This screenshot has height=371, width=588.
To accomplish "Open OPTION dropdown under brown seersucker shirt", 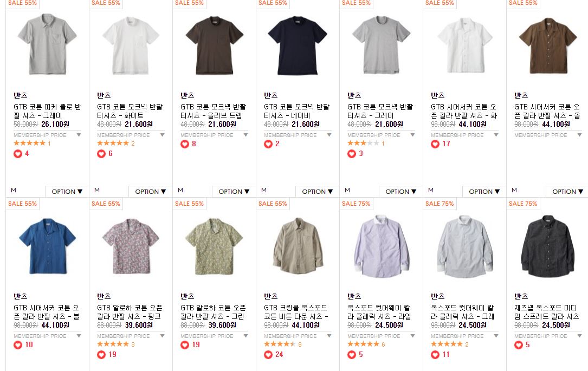I will [x=567, y=192].
